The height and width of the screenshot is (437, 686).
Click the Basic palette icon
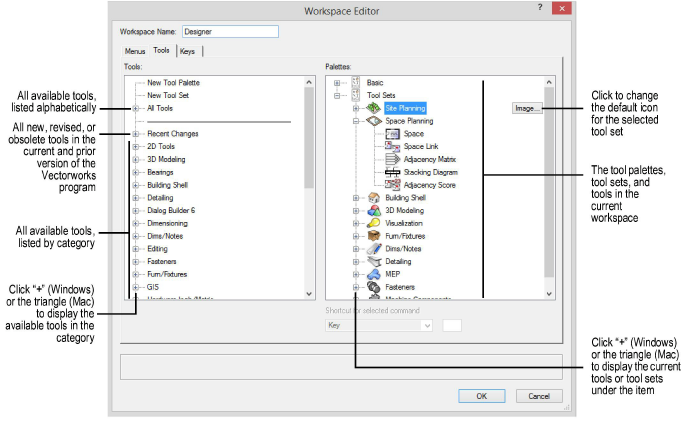[356, 82]
